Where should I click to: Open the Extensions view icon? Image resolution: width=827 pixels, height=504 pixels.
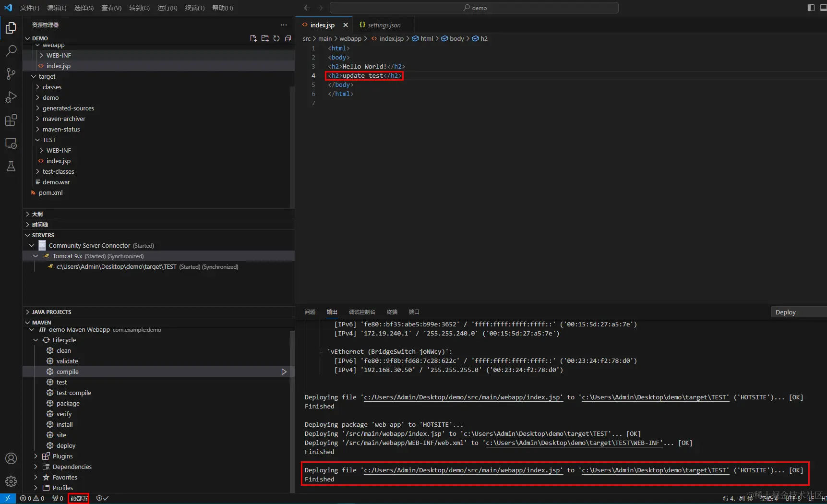tap(11, 120)
